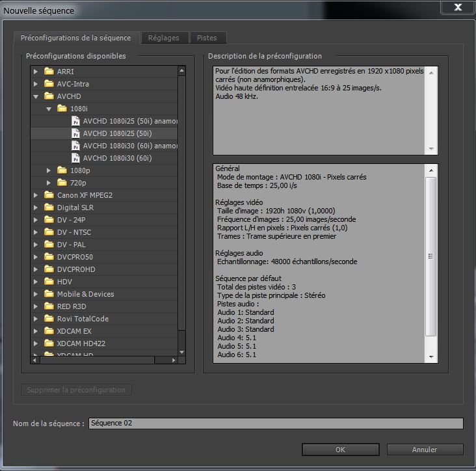Click the Digital SLR folder icon

pos(49,208)
